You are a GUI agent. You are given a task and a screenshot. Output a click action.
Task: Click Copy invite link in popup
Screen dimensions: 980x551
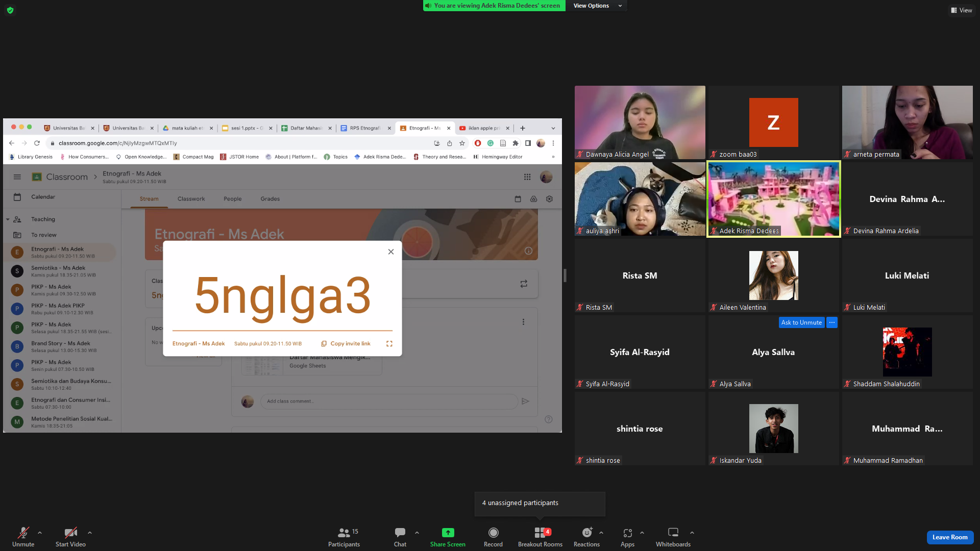346,343
